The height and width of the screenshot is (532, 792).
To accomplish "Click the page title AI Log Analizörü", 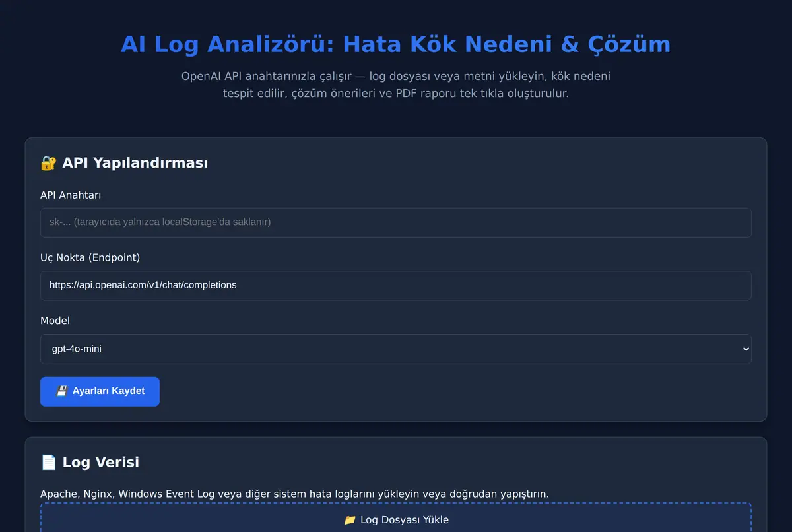I will (x=395, y=44).
